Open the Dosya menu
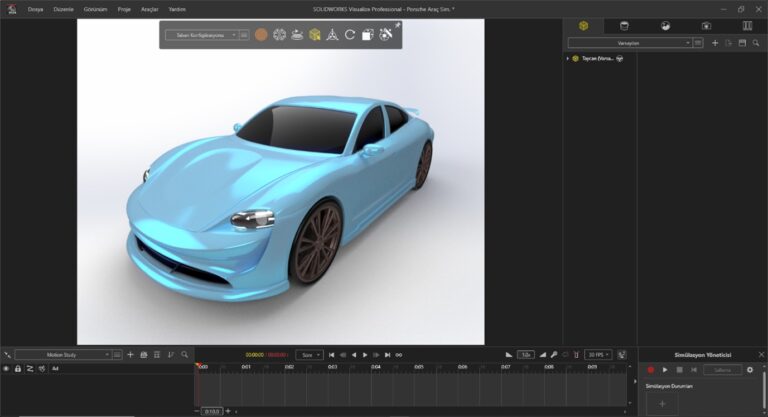The width and height of the screenshot is (768, 417). coord(36,8)
